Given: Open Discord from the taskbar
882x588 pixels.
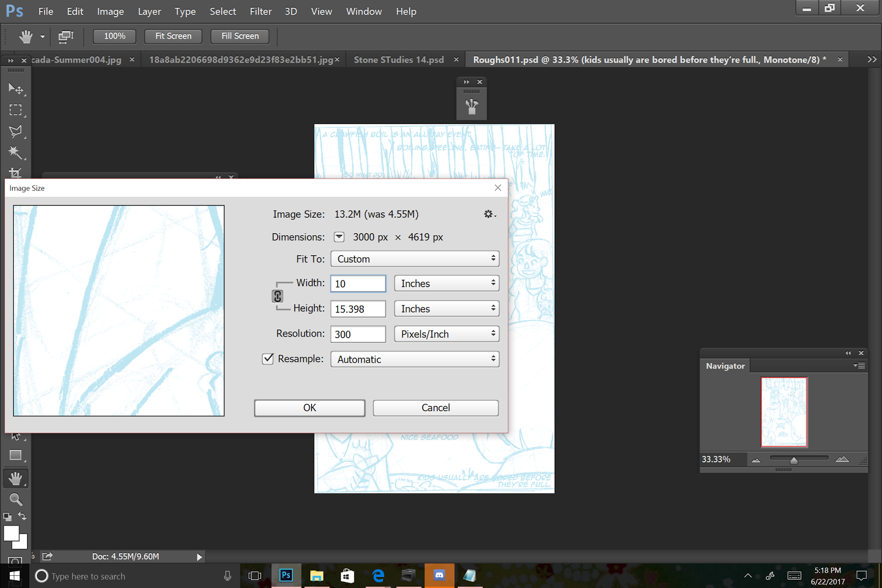Looking at the screenshot, I should tap(439, 576).
